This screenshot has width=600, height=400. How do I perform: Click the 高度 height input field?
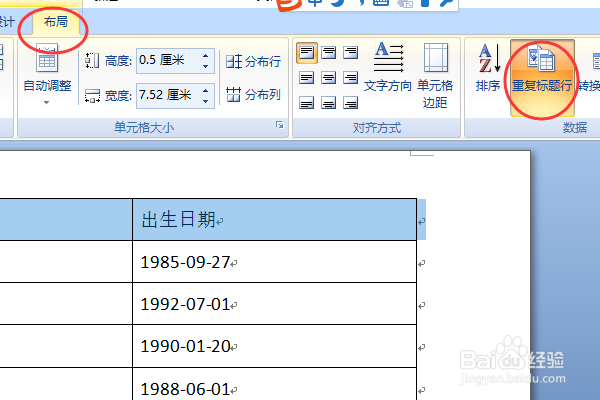point(168,60)
